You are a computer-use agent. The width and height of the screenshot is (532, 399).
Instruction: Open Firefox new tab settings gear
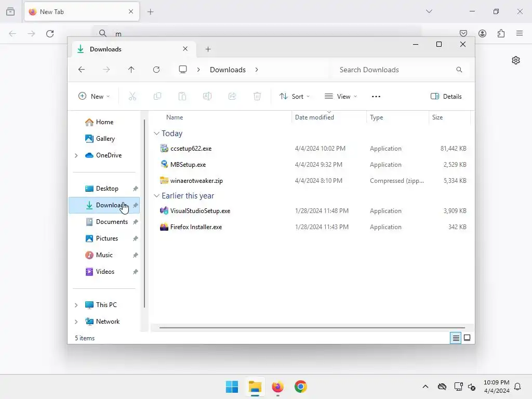pos(516,60)
